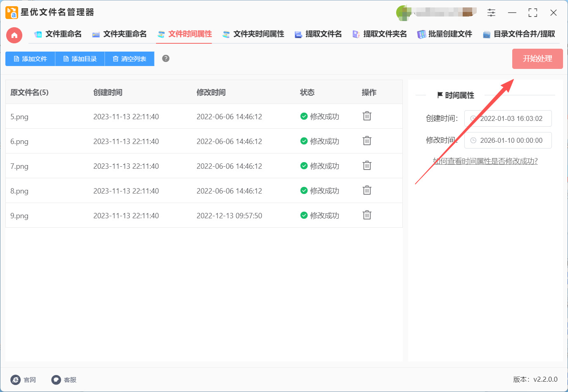The width and height of the screenshot is (568, 392).
Task: Click the 修改时间 datetime input field
Action: (508, 140)
